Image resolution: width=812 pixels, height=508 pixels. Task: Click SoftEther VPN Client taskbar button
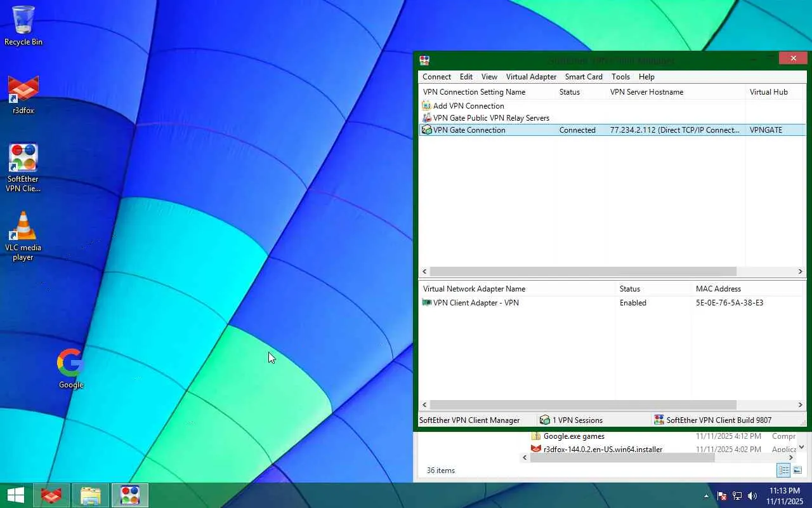[x=130, y=495]
